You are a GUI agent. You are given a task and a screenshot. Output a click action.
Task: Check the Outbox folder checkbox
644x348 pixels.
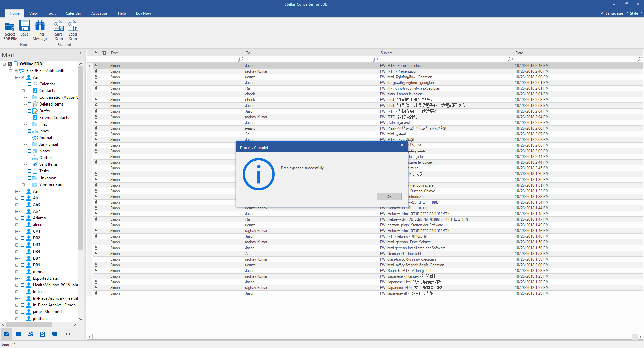click(29, 158)
